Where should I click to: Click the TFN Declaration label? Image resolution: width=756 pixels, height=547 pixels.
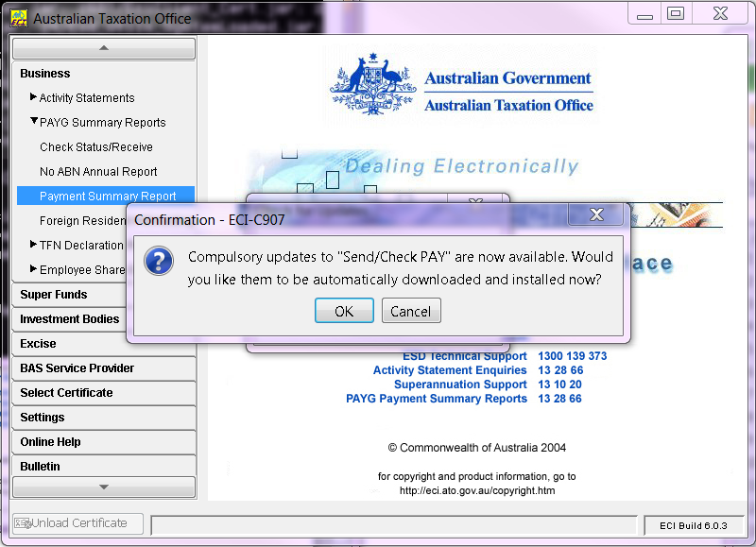(x=81, y=246)
